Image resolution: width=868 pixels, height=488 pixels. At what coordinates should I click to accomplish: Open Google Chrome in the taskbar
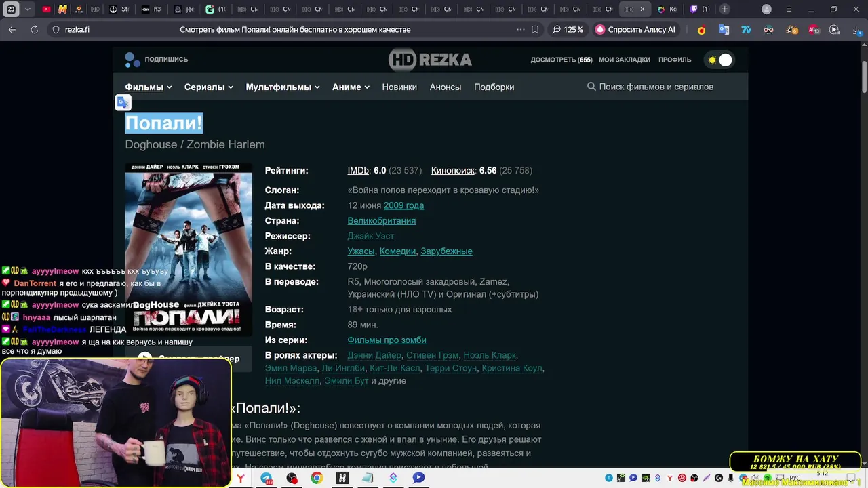click(317, 478)
